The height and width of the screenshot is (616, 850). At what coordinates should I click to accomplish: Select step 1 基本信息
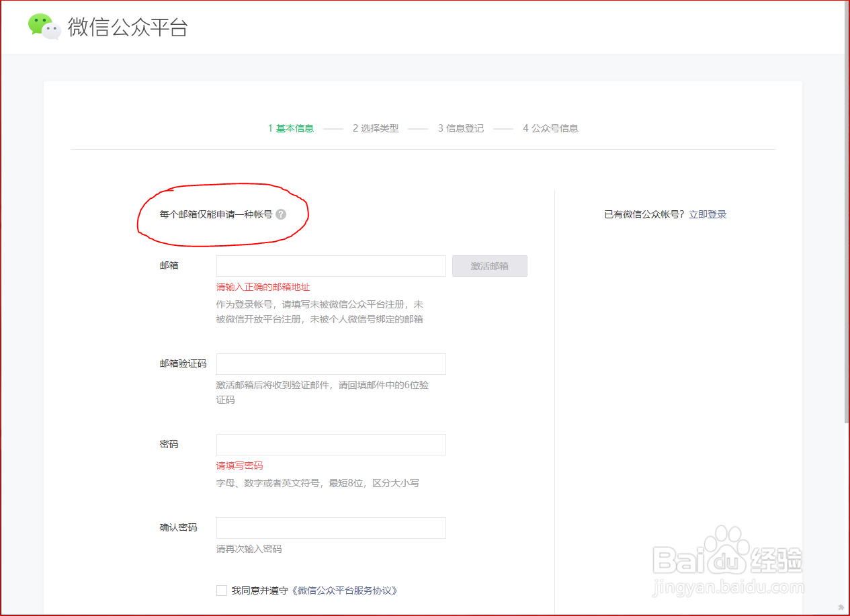(x=291, y=128)
